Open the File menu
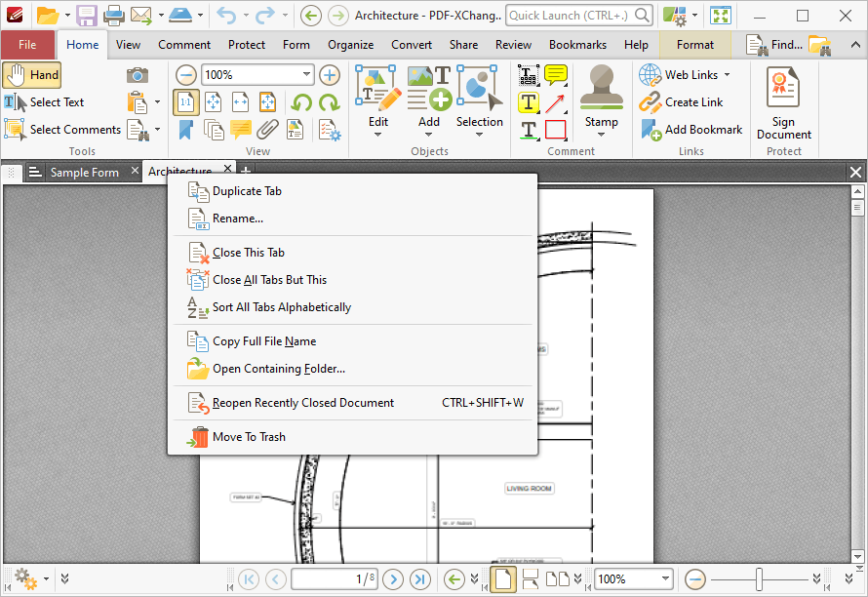 click(27, 45)
